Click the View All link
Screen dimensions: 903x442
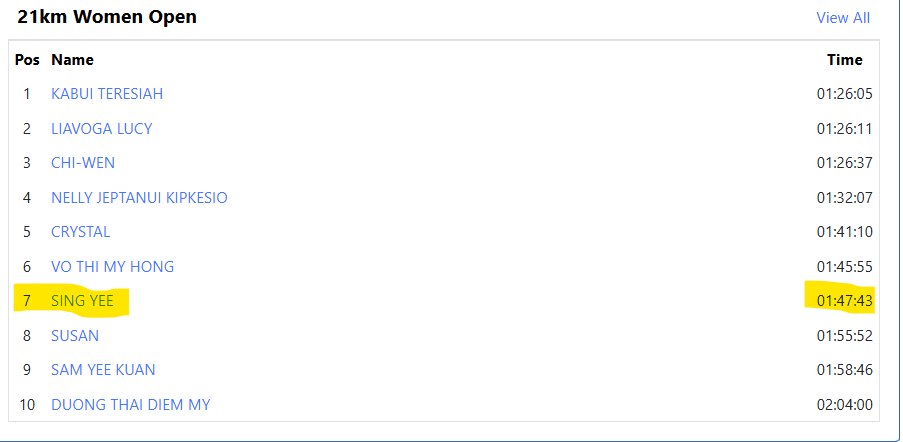(x=843, y=18)
